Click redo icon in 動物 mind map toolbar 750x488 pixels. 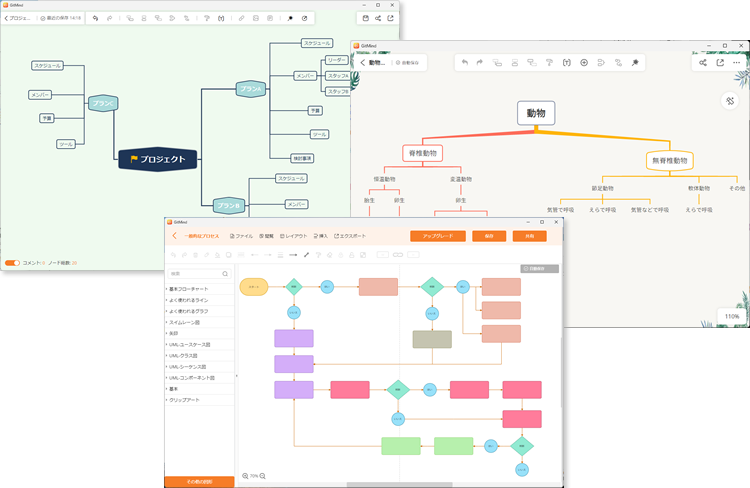point(481,63)
